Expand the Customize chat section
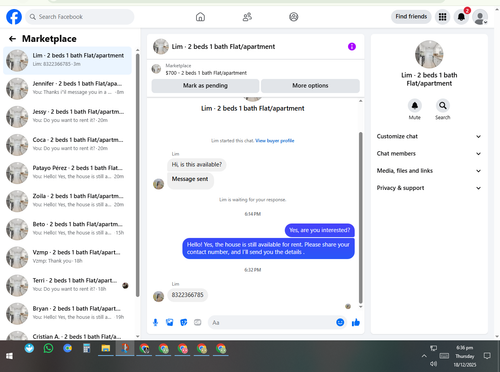 coord(429,136)
